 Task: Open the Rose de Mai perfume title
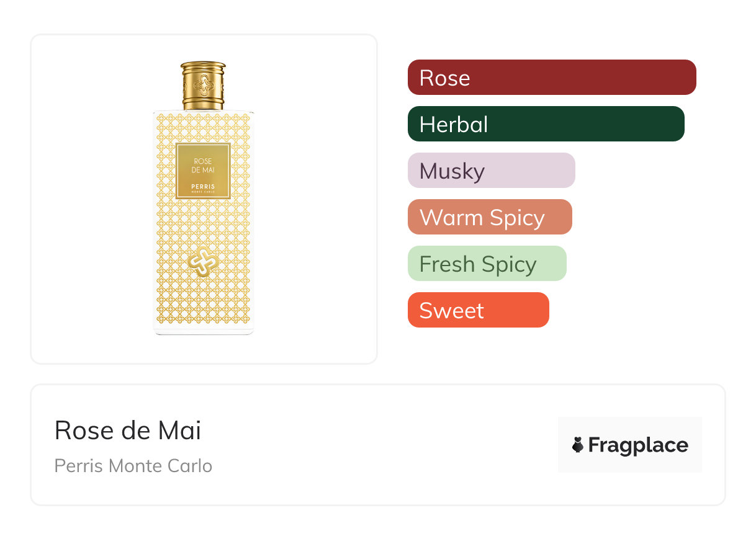(128, 431)
